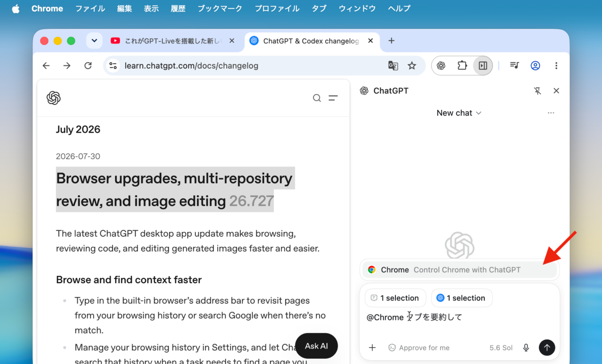Click the Browse and find context faster heading
The height and width of the screenshot is (364, 602).
(x=129, y=280)
